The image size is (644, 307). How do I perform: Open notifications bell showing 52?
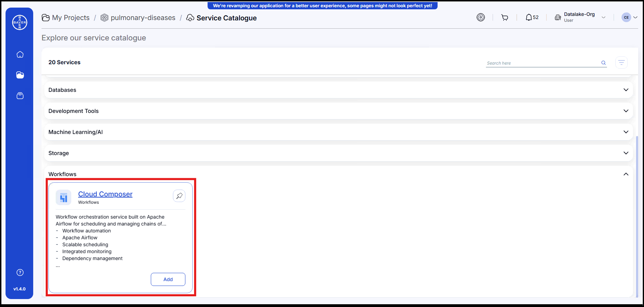(532, 17)
